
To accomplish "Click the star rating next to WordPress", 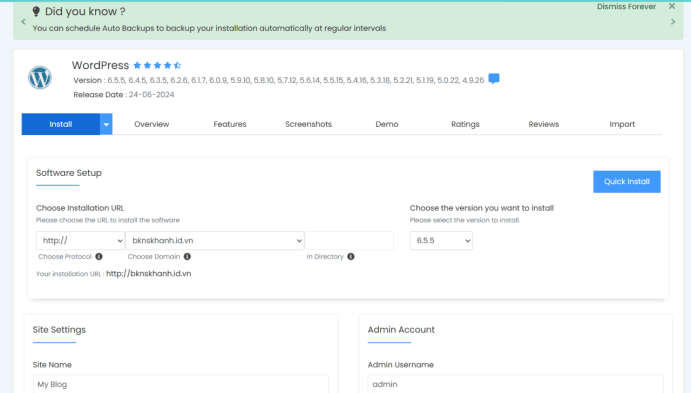I will tap(157, 65).
